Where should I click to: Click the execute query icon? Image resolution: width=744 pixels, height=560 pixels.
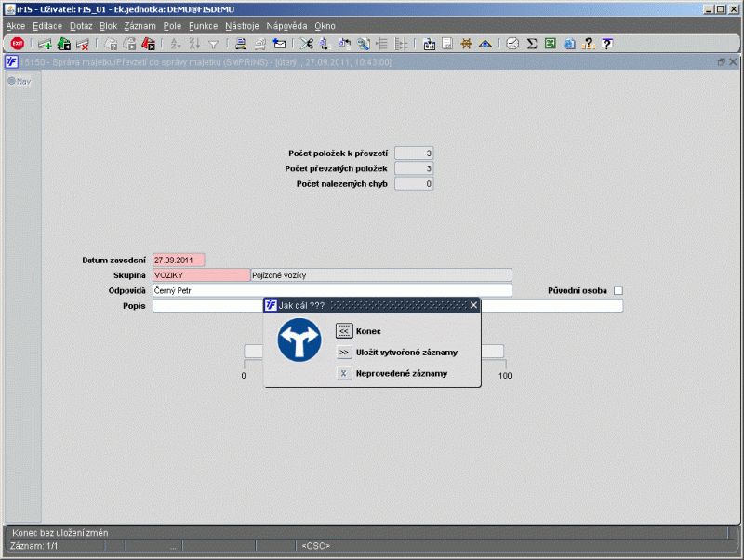pyautogui.click(x=129, y=44)
